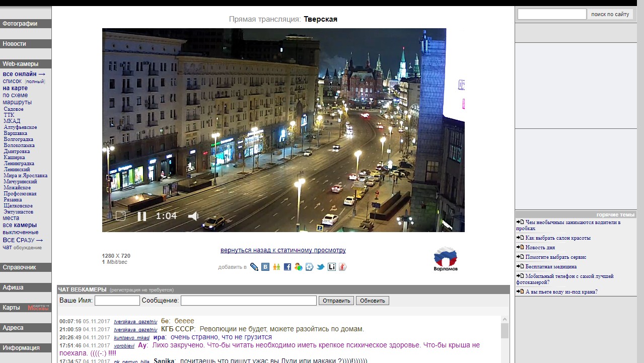Mute the webcam video sound
This screenshot has height=363, width=644.
pos(193,216)
